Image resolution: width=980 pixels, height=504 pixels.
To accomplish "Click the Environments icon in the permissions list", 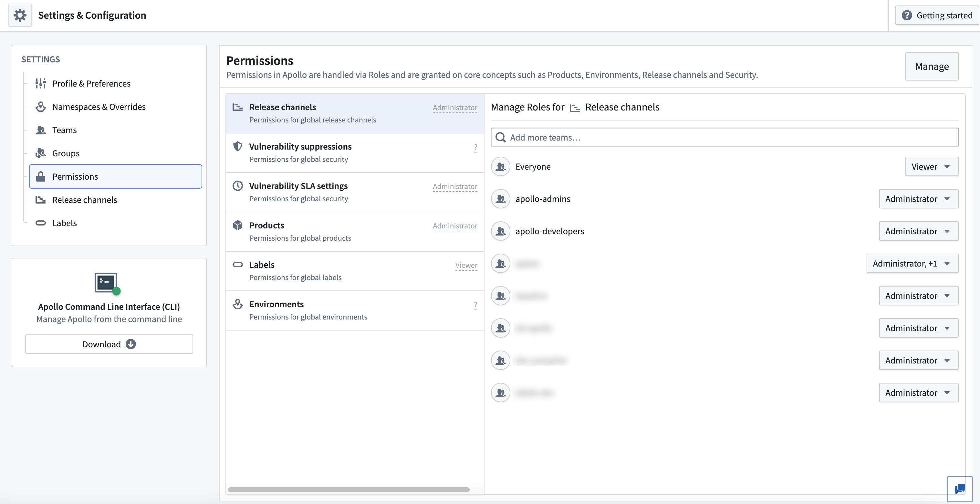I will coord(238,304).
